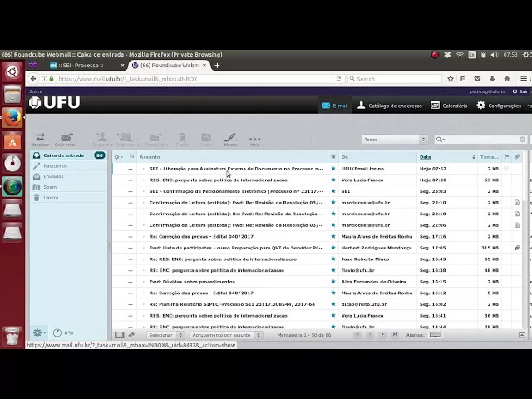Open the Firefox downloads arrow icon
The height and width of the screenshot is (399, 532).
[492, 79]
